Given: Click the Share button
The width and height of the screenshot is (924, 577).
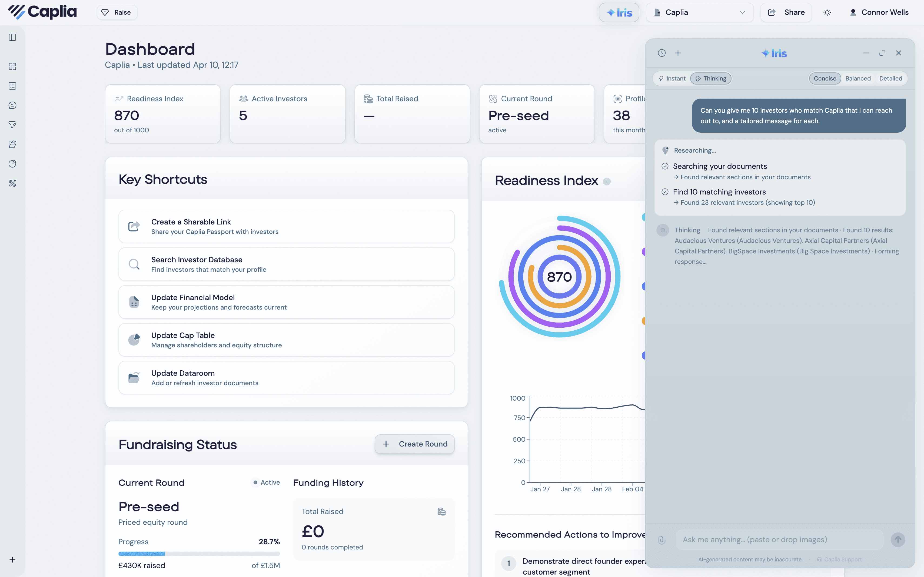Looking at the screenshot, I should click(x=786, y=13).
